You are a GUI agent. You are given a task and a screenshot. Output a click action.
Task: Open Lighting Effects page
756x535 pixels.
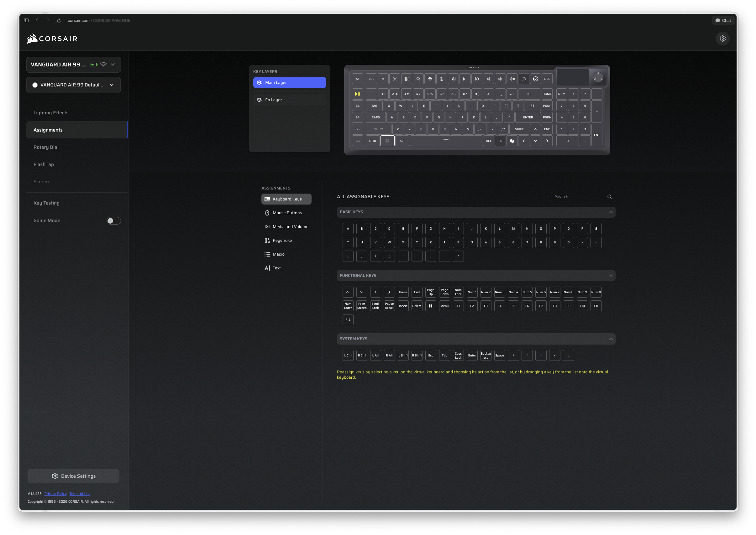coord(77,113)
